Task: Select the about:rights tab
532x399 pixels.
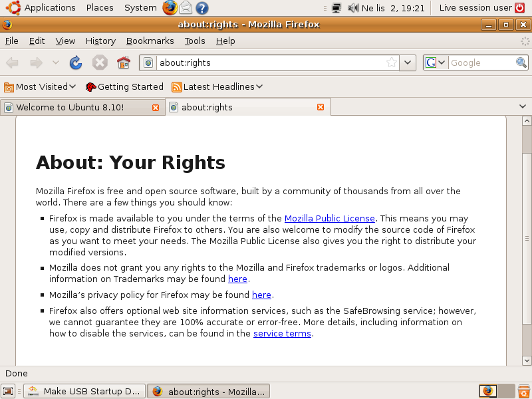Action: [248, 107]
